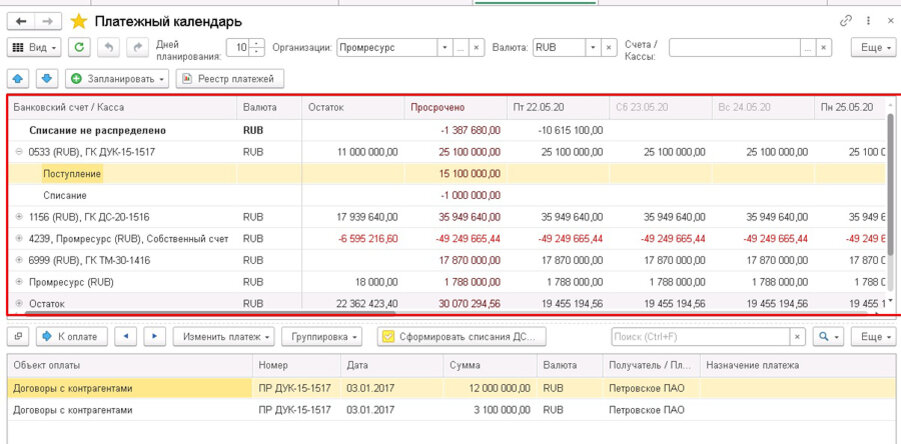This screenshot has height=444, width=901.
Task: Expand the Валюта dropdown arrow
Action: 593,48
